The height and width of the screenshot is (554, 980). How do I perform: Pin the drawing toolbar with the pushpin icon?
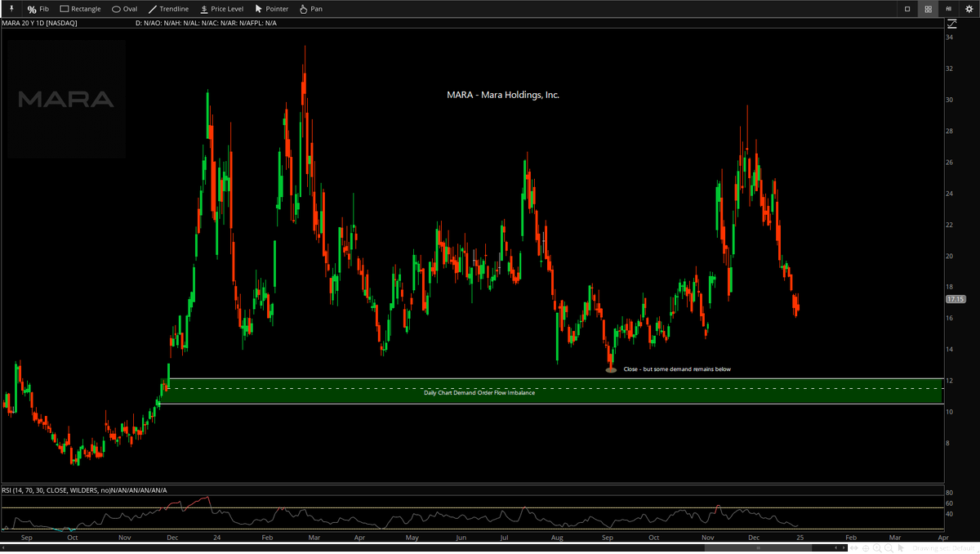point(11,9)
